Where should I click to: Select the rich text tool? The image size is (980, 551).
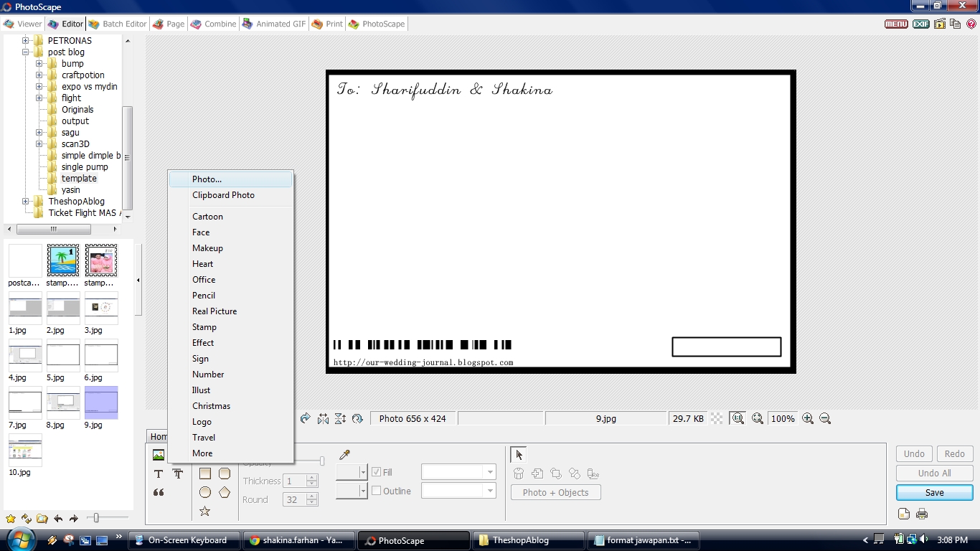coord(178,474)
